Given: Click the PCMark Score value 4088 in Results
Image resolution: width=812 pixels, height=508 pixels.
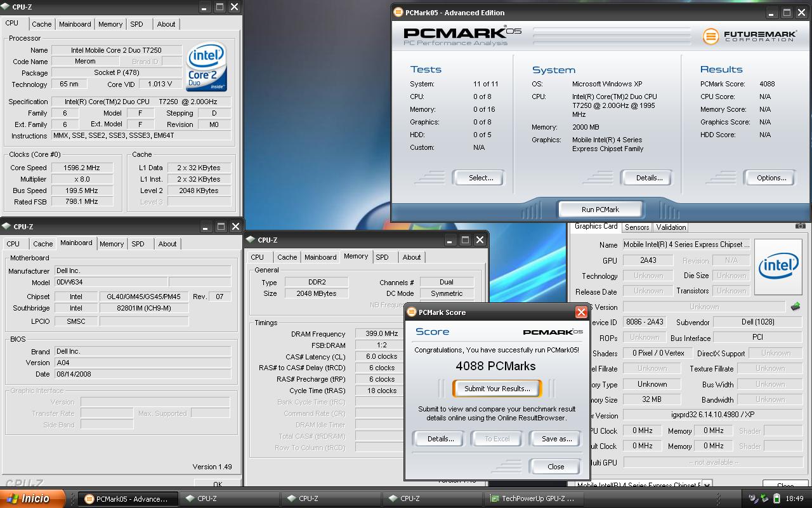Looking at the screenshot, I should (766, 84).
